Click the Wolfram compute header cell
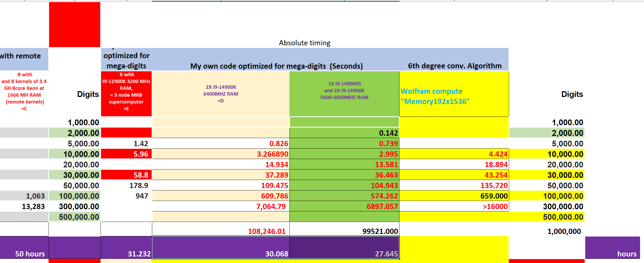 (454, 94)
